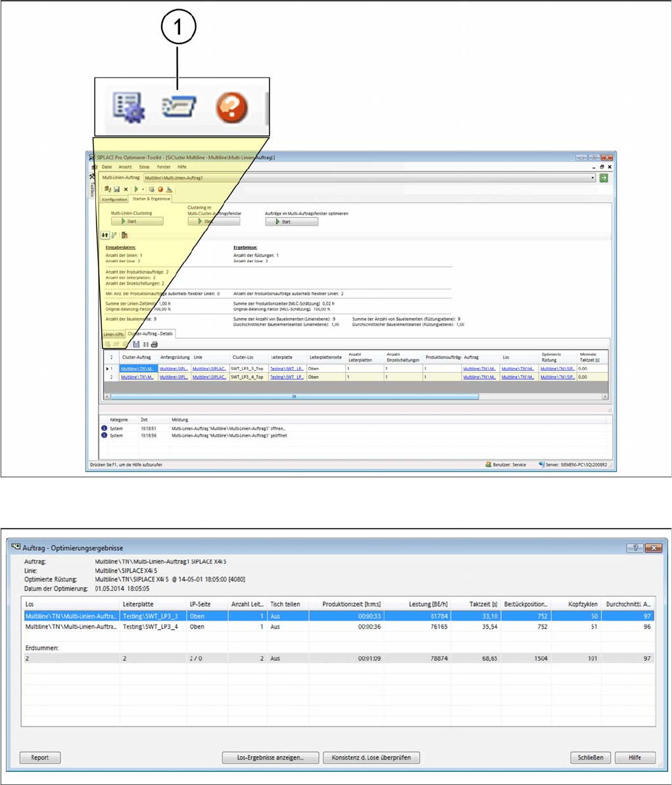
Task: Select the Starten & Ergebnisse tab
Action: click(x=151, y=199)
